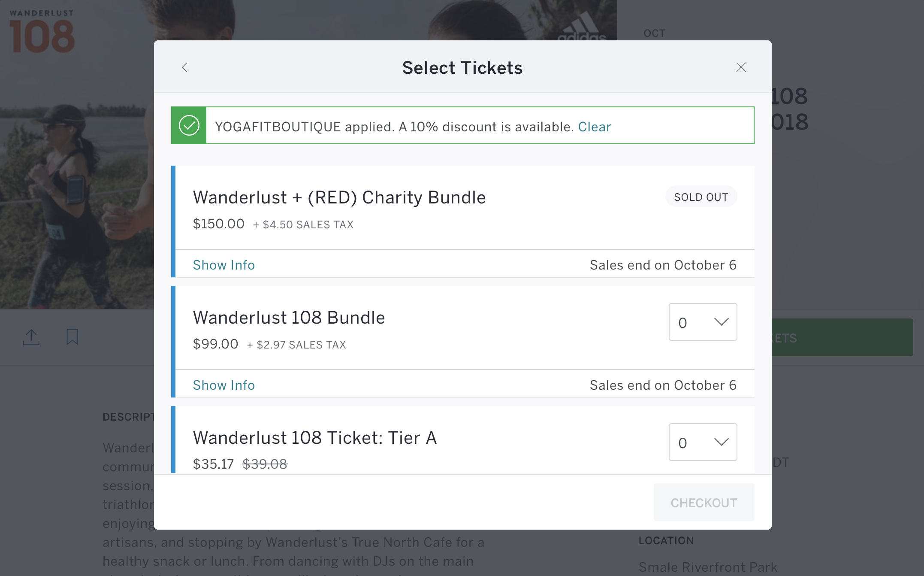Click the Wanderlust 108 Ticket: Tier A title
This screenshot has width=924, height=576.
[x=314, y=438]
